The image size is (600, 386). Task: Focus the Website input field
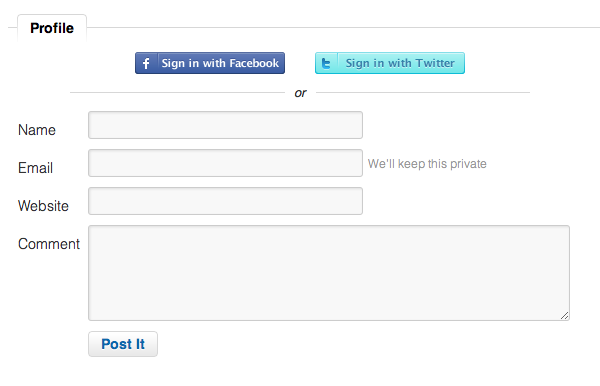click(x=225, y=201)
